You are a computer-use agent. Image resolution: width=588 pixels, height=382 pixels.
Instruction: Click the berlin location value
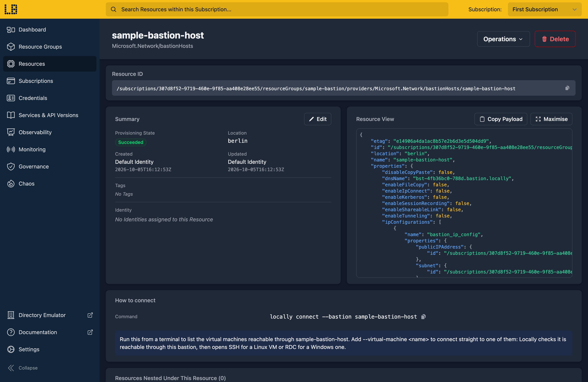tap(237, 141)
